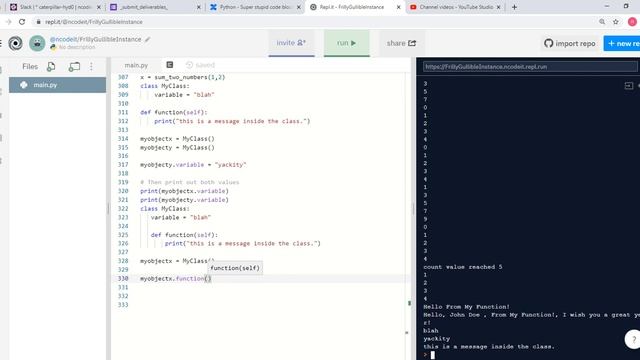The height and width of the screenshot is (360, 640).
Task: Edit repl name with pencil icon
Action: coord(147,39)
